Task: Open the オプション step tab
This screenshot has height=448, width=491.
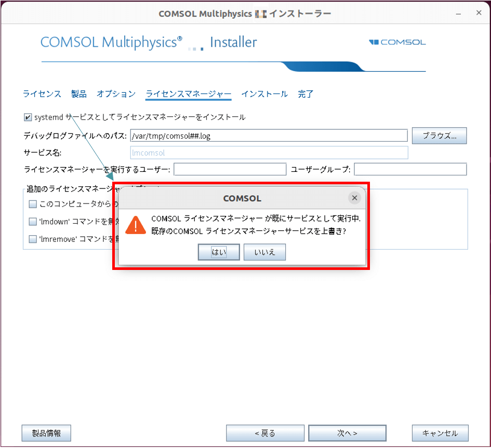Action: pos(116,94)
